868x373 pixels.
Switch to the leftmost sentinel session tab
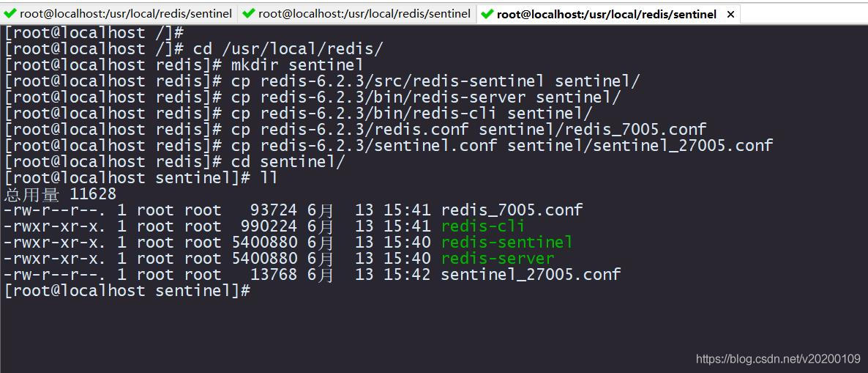(119, 14)
